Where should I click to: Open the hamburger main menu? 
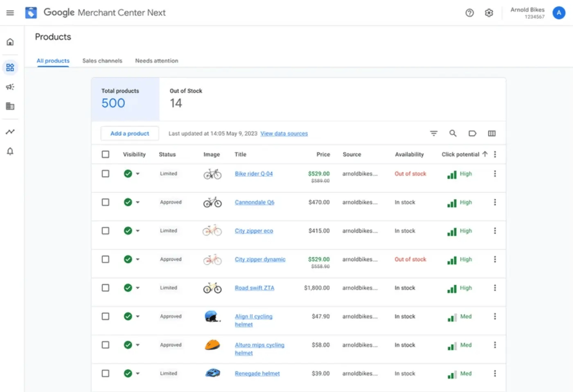pos(10,13)
